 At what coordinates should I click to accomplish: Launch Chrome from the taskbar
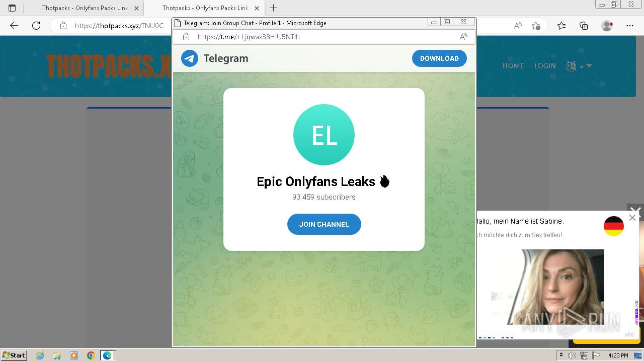91,355
